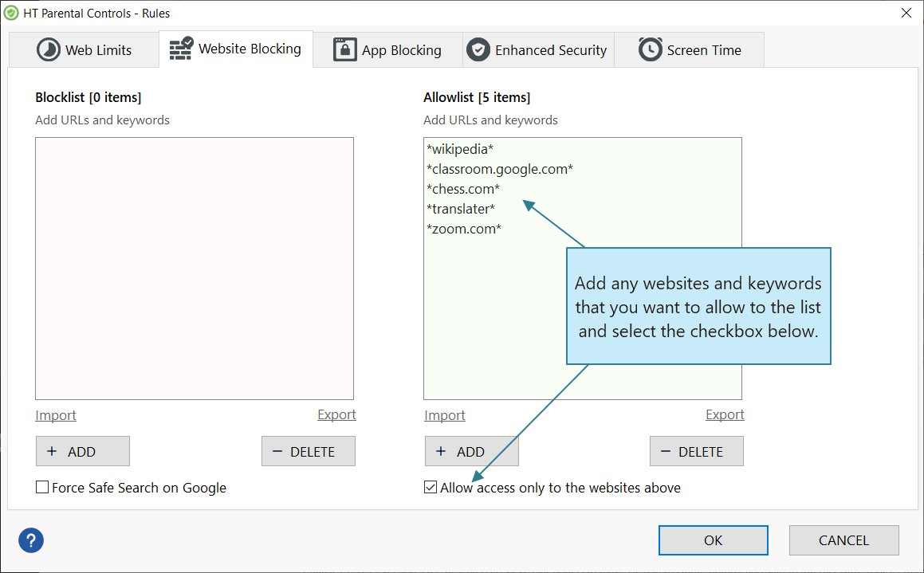Click inside the empty Blocklist box

point(195,269)
